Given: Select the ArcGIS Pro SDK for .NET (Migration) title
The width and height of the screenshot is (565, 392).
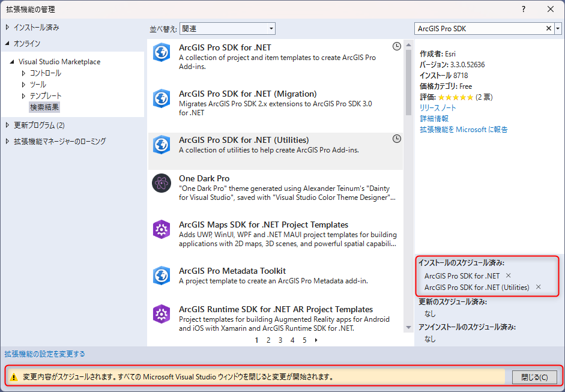Looking at the screenshot, I should (x=248, y=94).
